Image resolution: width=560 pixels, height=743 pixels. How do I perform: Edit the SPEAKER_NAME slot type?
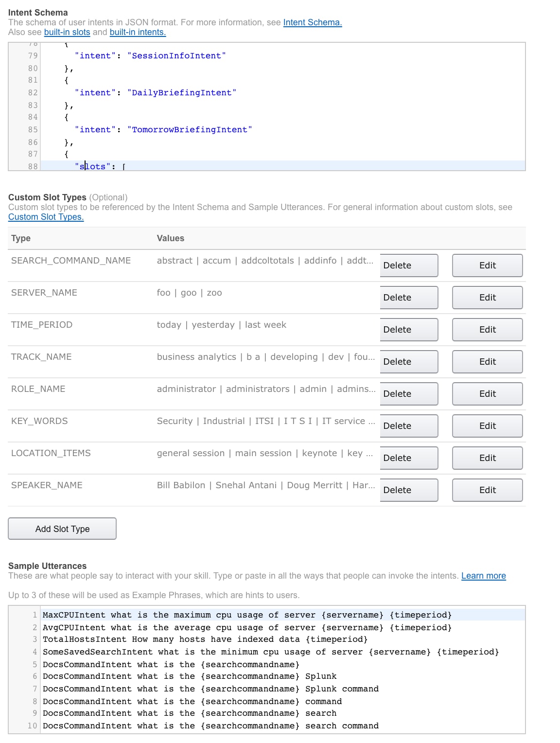[488, 490]
